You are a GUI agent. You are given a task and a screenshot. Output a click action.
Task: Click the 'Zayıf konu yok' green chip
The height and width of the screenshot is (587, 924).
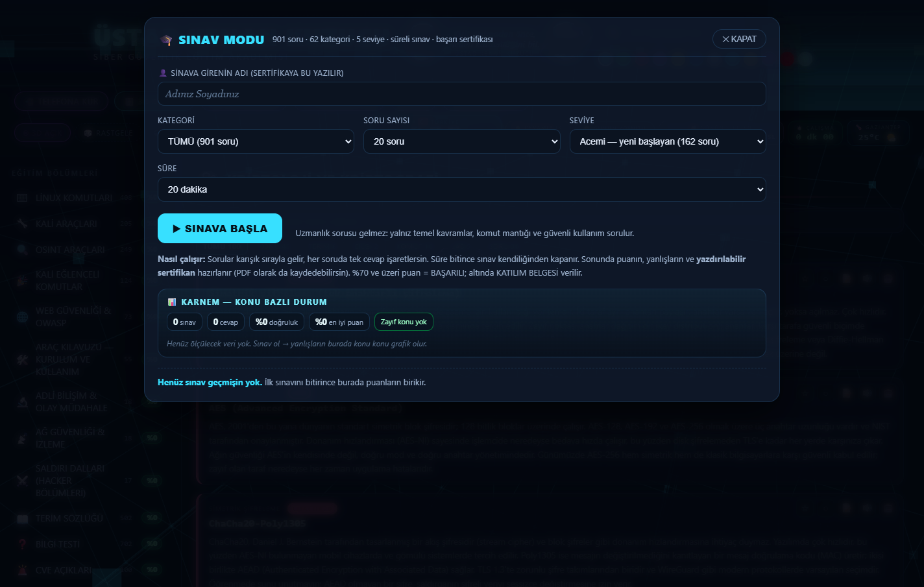click(x=404, y=322)
